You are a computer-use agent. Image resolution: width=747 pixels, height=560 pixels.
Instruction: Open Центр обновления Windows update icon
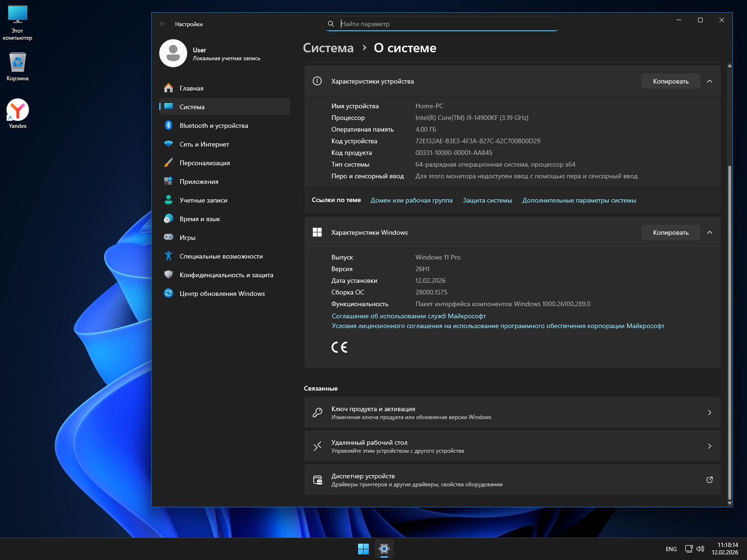pyautogui.click(x=169, y=294)
